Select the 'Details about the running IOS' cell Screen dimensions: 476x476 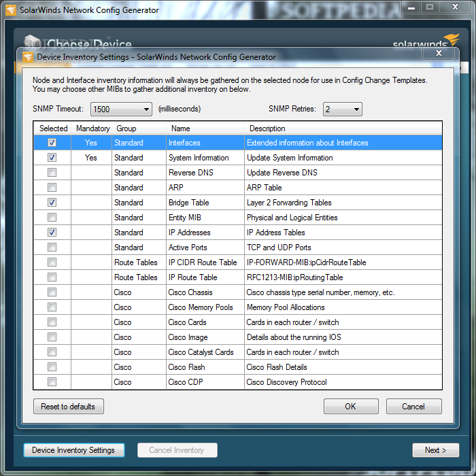343,337
